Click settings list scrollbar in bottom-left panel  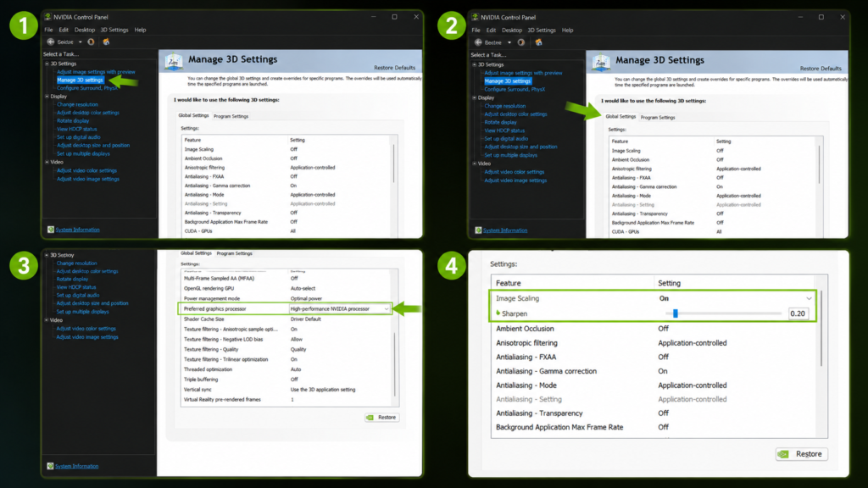pos(395,363)
